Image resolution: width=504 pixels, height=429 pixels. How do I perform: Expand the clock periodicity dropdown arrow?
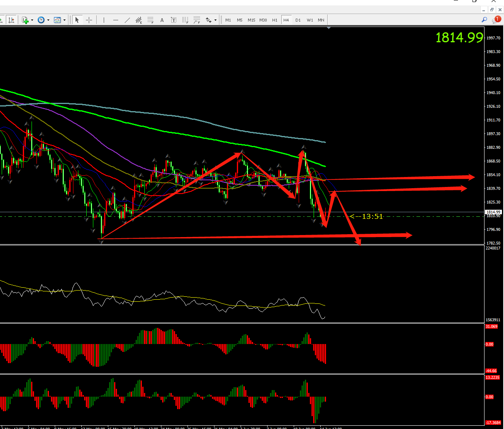[48, 20]
